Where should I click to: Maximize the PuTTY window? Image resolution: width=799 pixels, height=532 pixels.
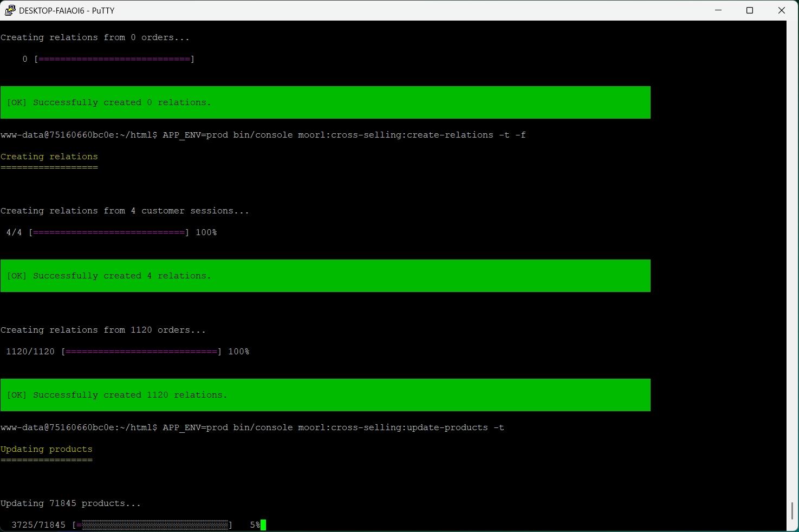(750, 10)
